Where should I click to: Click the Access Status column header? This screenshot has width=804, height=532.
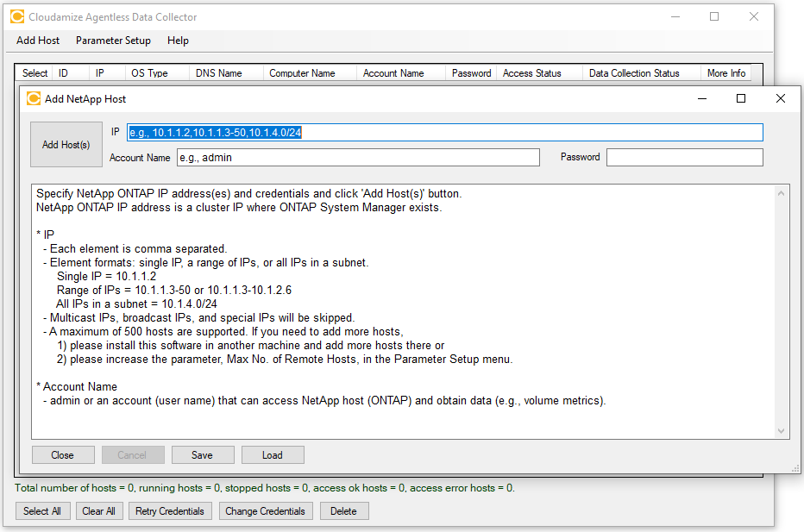pos(531,73)
